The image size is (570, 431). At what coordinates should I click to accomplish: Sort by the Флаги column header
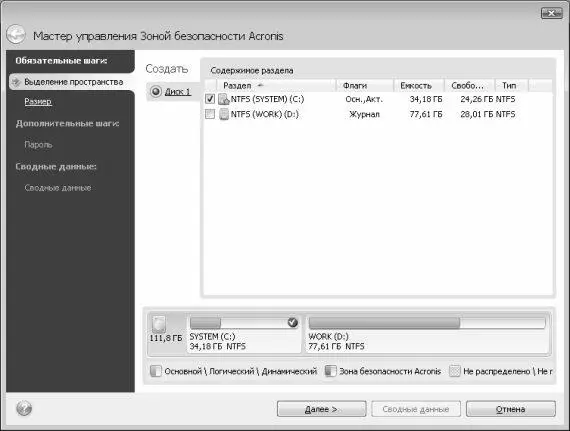(x=365, y=86)
